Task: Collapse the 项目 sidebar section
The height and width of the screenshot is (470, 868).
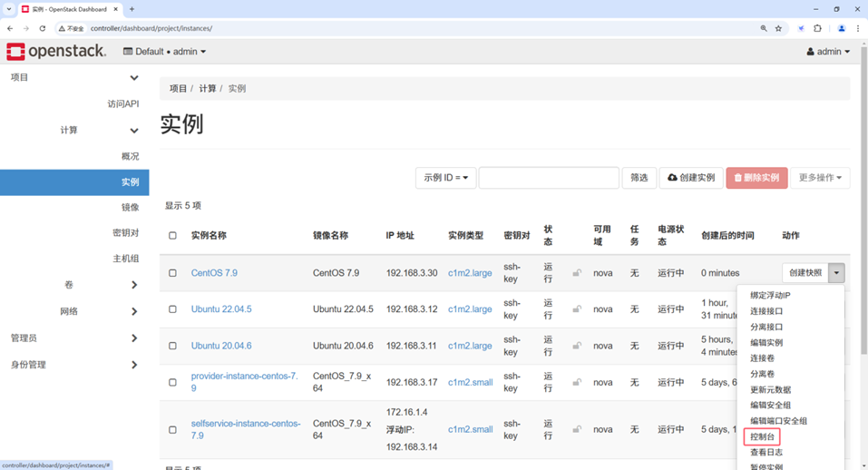Action: point(134,77)
